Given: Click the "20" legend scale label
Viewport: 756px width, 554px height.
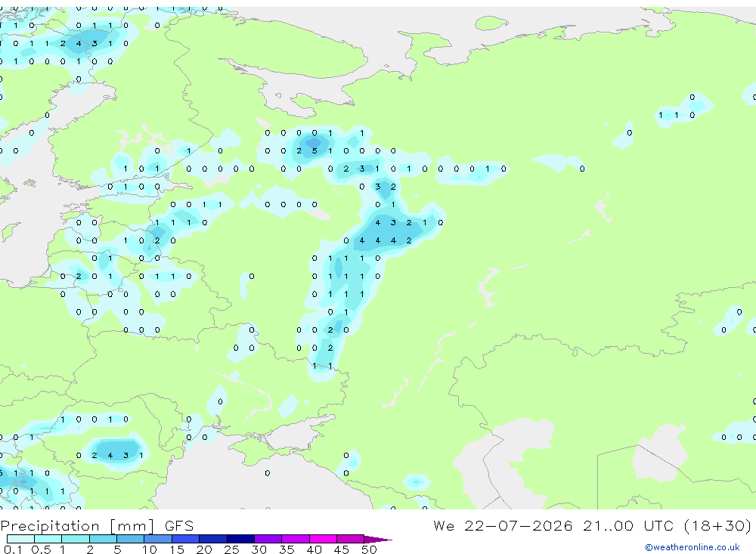Looking at the screenshot, I should pos(204,549).
